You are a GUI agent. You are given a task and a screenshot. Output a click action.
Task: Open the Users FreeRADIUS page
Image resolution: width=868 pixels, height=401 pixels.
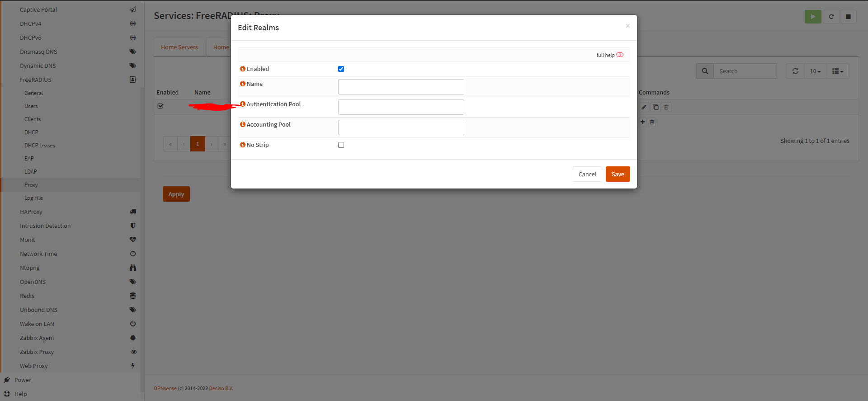tap(31, 106)
